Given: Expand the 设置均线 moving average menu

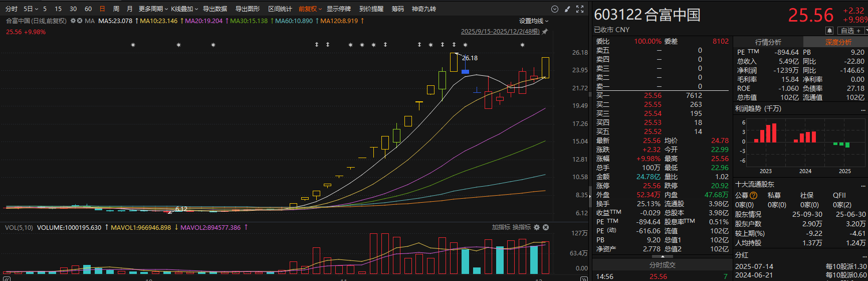Looking at the screenshot, I should click(x=533, y=21).
